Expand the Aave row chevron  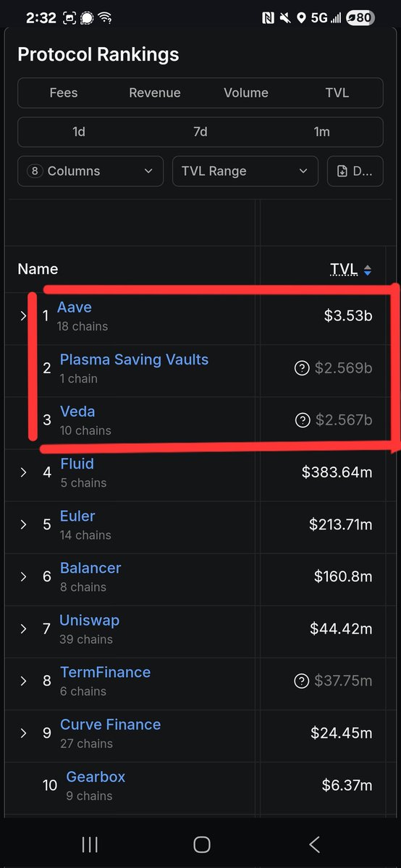[x=23, y=316]
